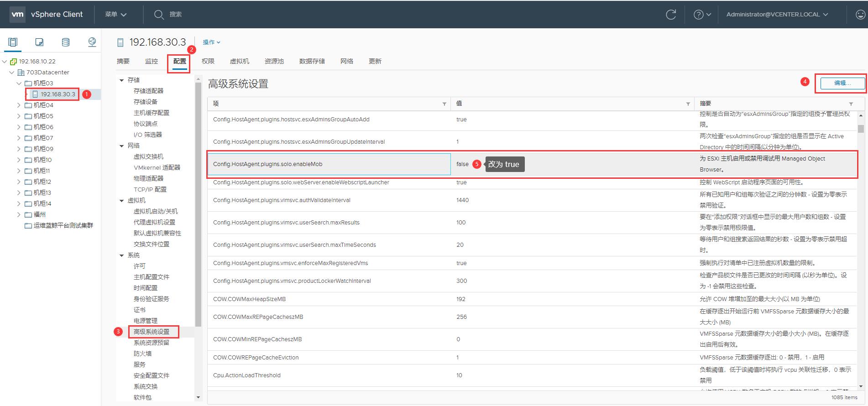The image size is (868, 406).
Task: Select 运维蓝鲸平台测试集群 in the tree
Action: (x=63, y=226)
